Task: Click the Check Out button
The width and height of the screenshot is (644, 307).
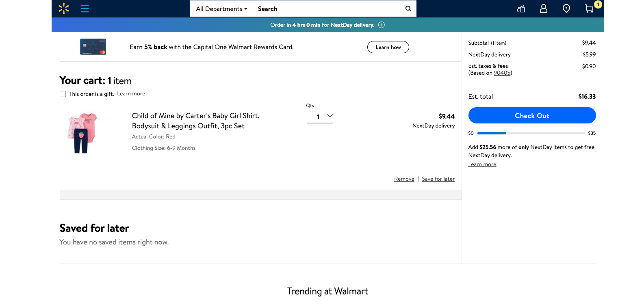Action: click(532, 115)
